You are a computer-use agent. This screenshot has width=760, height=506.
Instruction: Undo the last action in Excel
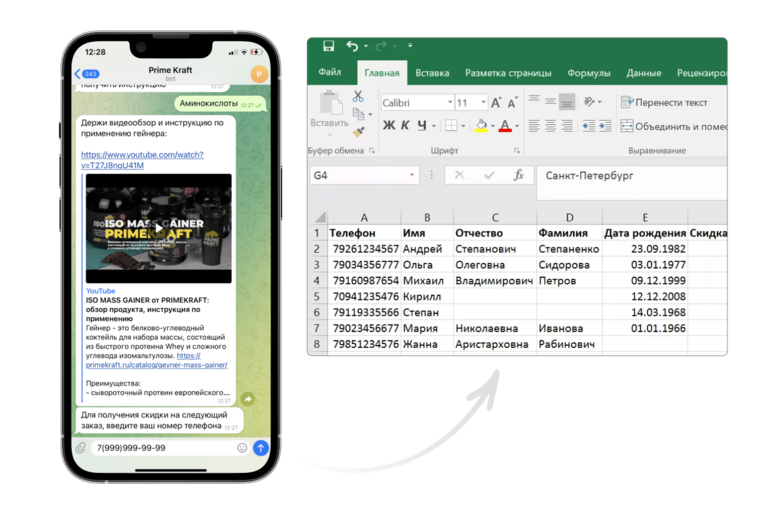352,46
